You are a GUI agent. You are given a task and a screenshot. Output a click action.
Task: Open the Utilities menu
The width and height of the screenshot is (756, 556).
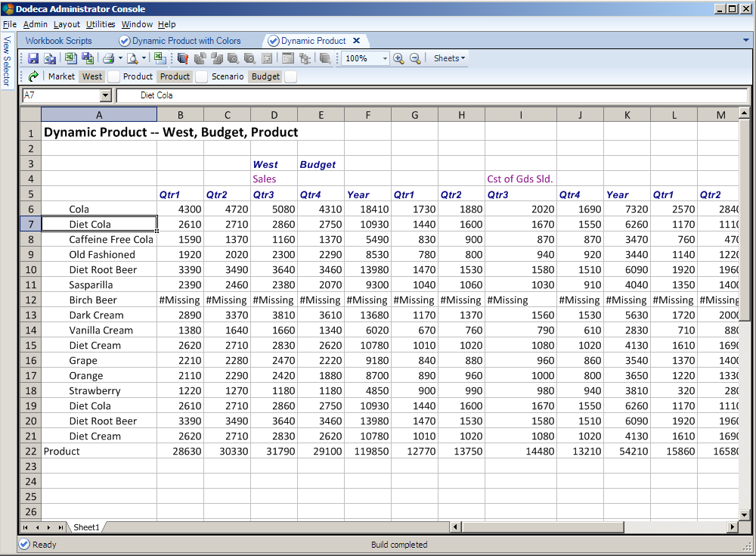pyautogui.click(x=101, y=24)
